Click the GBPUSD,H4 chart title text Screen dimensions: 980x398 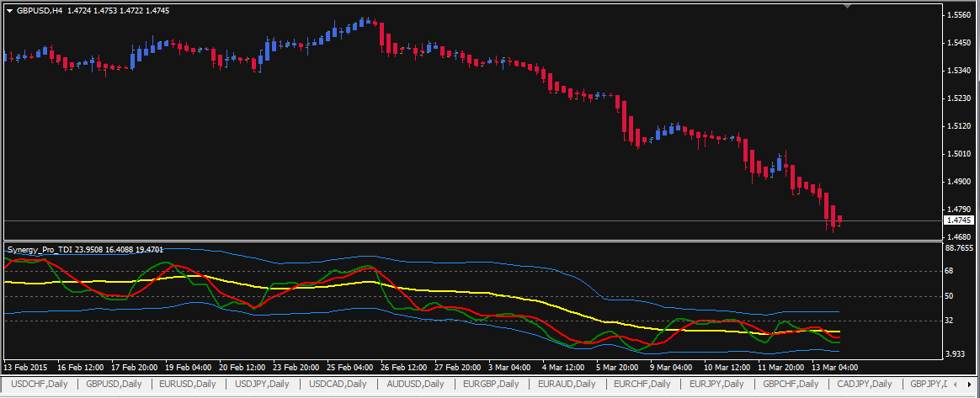(39, 11)
